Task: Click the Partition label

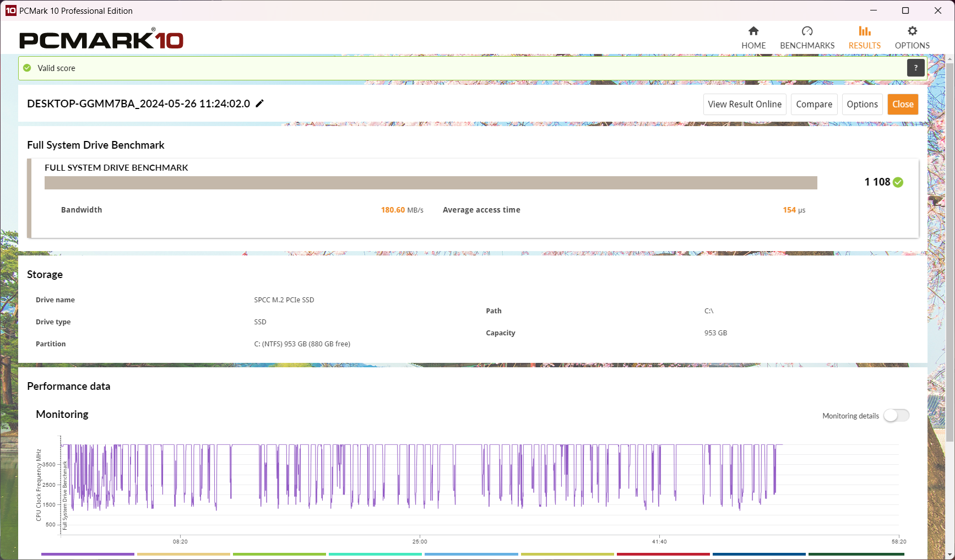Action: pos(51,344)
